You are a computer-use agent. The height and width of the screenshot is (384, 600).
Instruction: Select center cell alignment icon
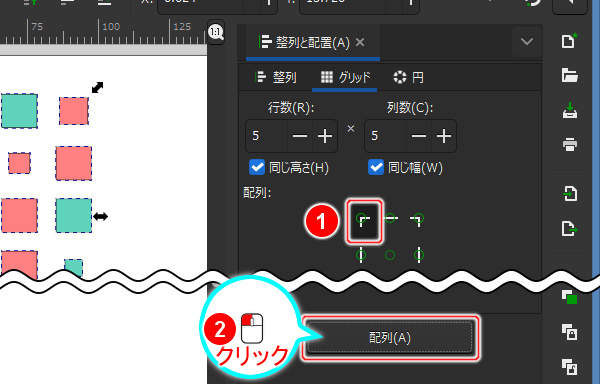coord(390,255)
